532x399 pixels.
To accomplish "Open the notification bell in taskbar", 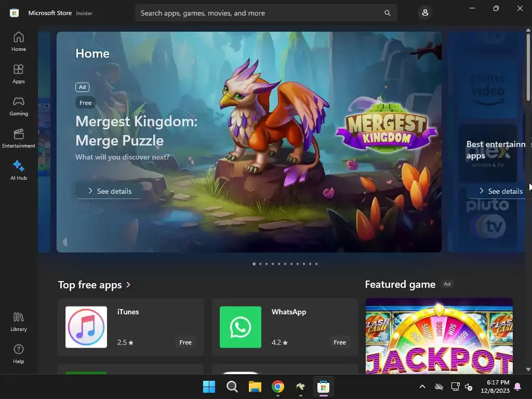I will 518,387.
